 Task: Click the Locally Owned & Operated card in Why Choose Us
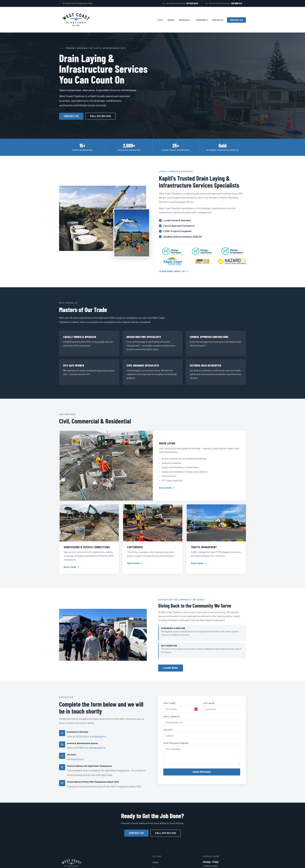click(x=89, y=343)
